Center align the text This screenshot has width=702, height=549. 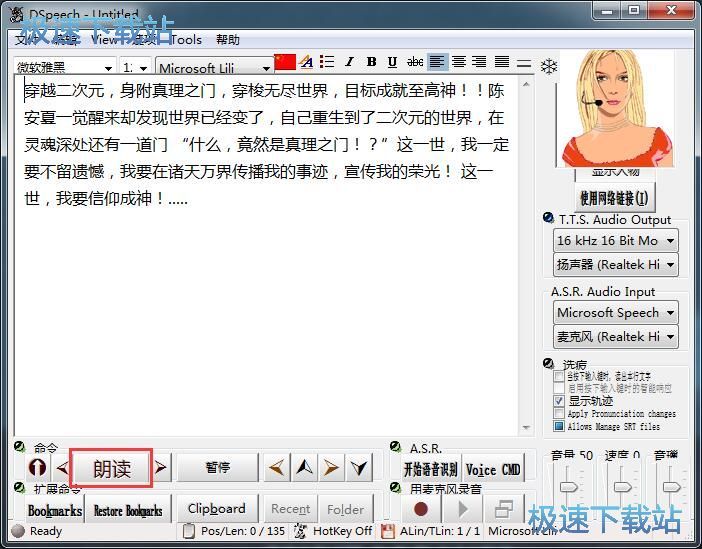pos(458,61)
